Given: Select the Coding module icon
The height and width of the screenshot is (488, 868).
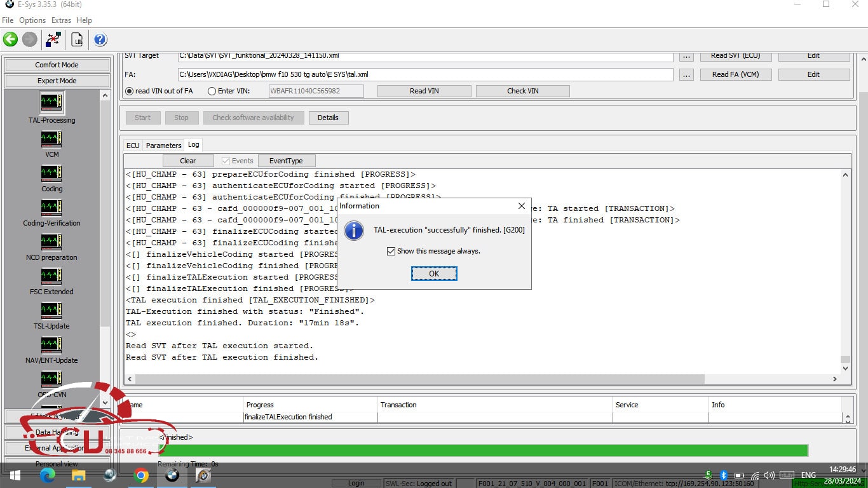Looking at the screenshot, I should 51,172.
